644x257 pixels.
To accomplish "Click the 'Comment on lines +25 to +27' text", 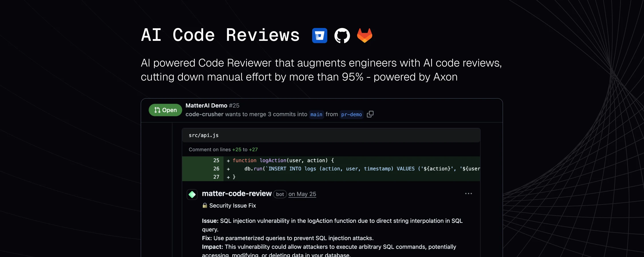I will 223,150.
